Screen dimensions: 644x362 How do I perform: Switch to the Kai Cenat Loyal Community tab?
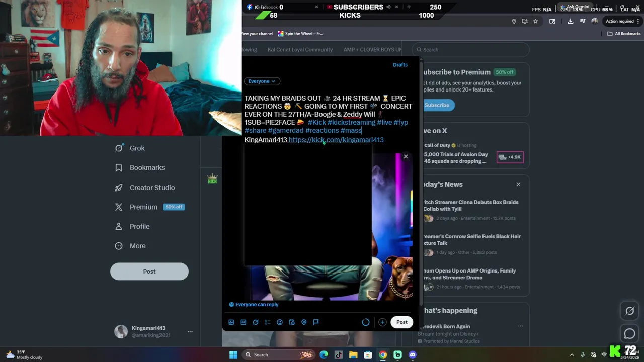(x=300, y=50)
